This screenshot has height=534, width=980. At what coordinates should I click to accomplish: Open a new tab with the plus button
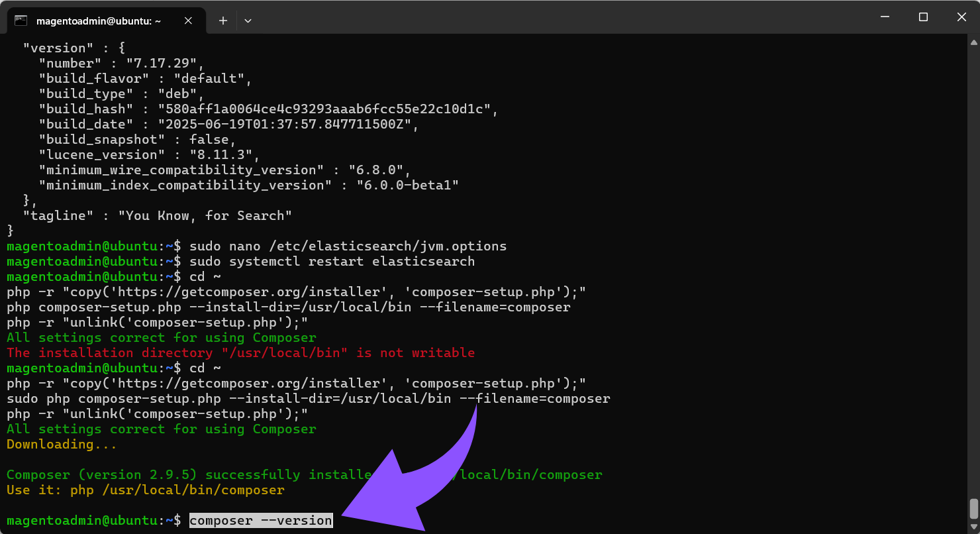pos(222,21)
